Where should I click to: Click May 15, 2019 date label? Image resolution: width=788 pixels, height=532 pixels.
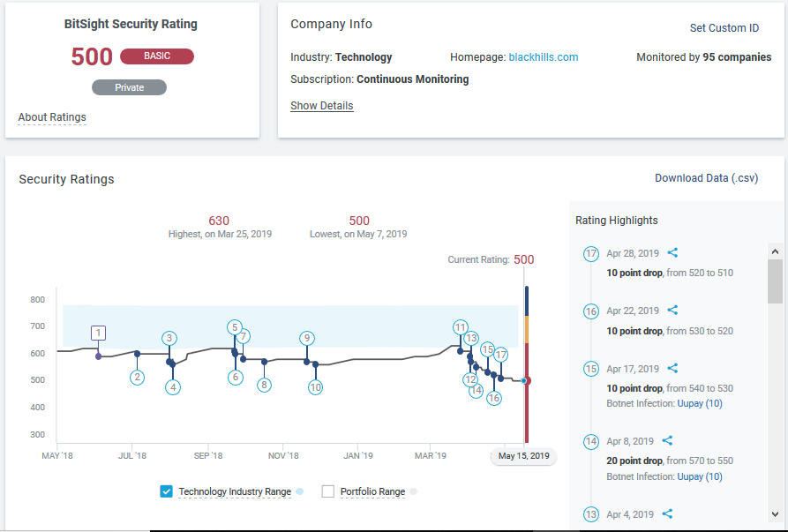coord(523,456)
